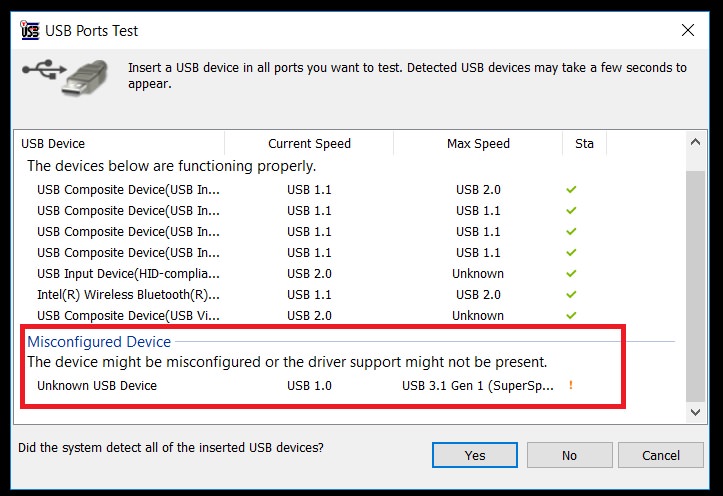Select the Intel(R) Wireless Bluetooth(R) row
Image resolution: width=723 pixels, height=496 pixels.
[x=304, y=294]
